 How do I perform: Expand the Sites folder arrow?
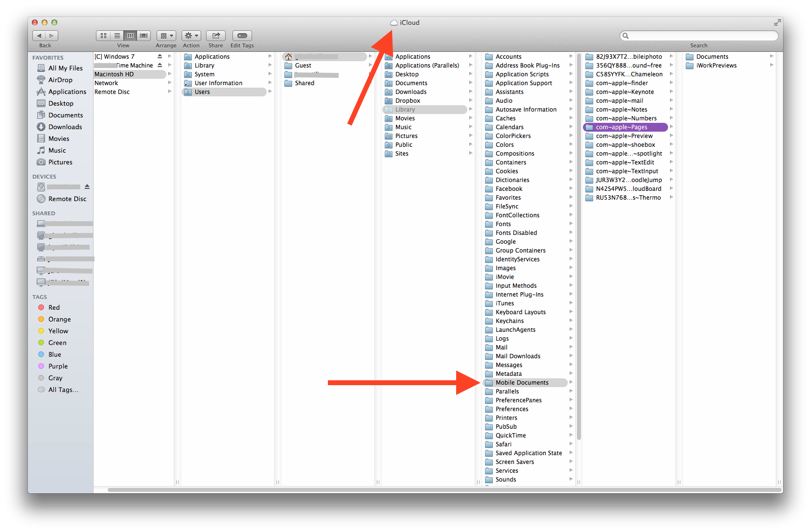(x=470, y=154)
